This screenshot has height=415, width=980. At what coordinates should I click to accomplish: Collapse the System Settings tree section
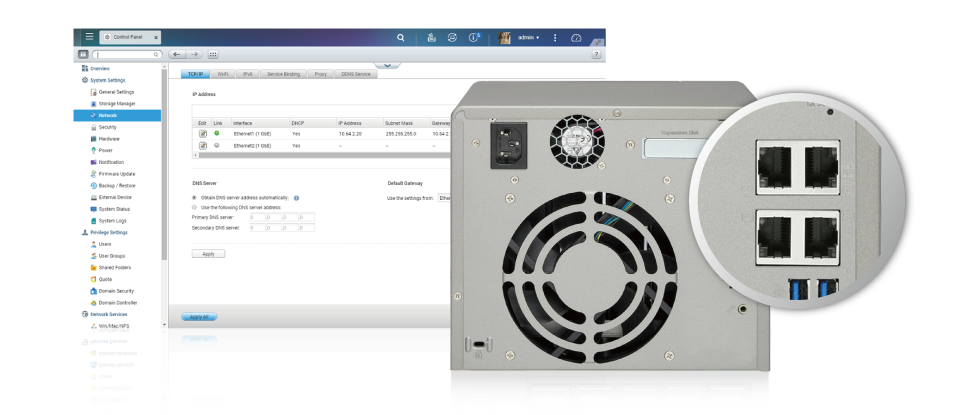point(84,80)
